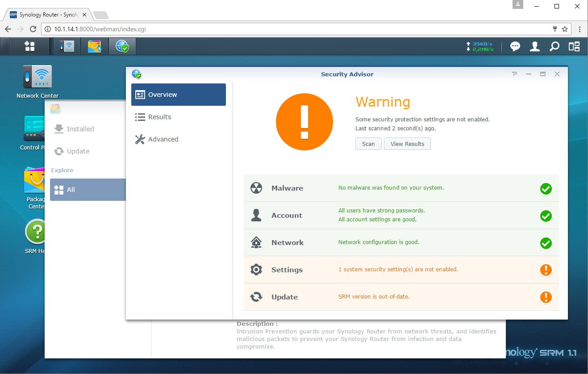Click the browser back arrow
This screenshot has width=588, height=374.
point(8,29)
